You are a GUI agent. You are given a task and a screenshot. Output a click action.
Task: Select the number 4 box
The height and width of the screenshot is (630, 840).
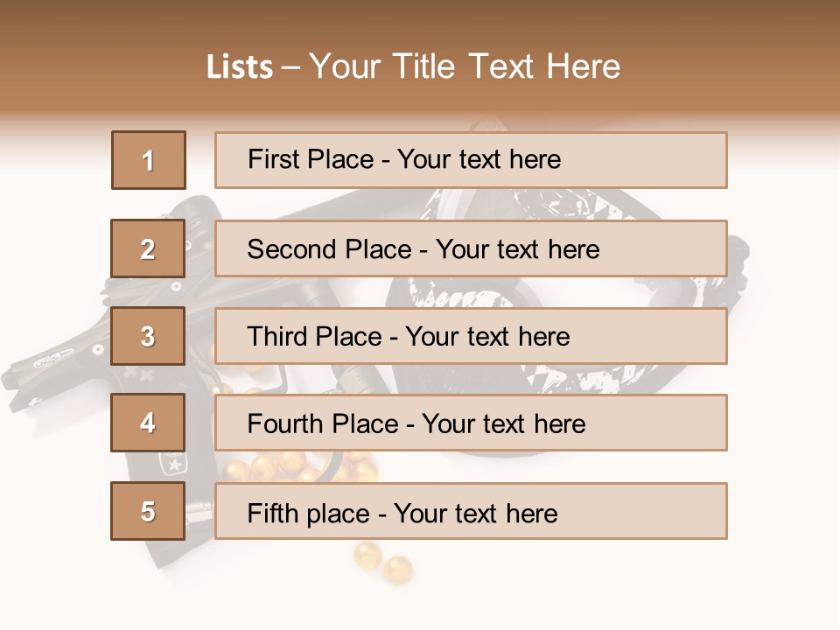click(x=149, y=423)
